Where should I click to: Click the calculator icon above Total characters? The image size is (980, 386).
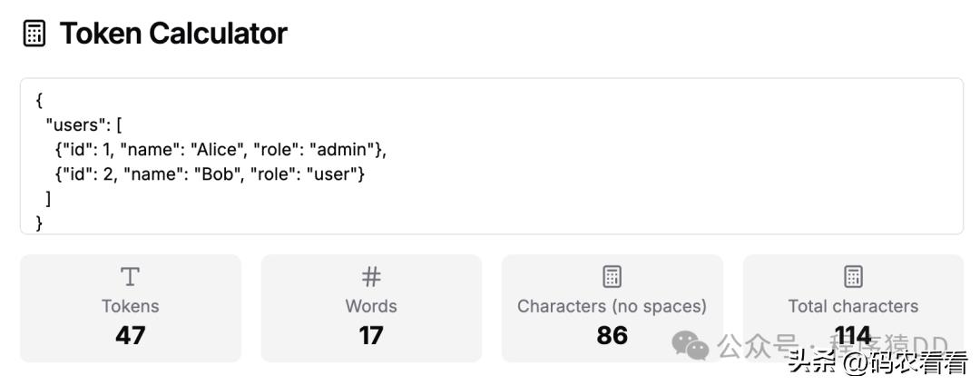coord(853,276)
